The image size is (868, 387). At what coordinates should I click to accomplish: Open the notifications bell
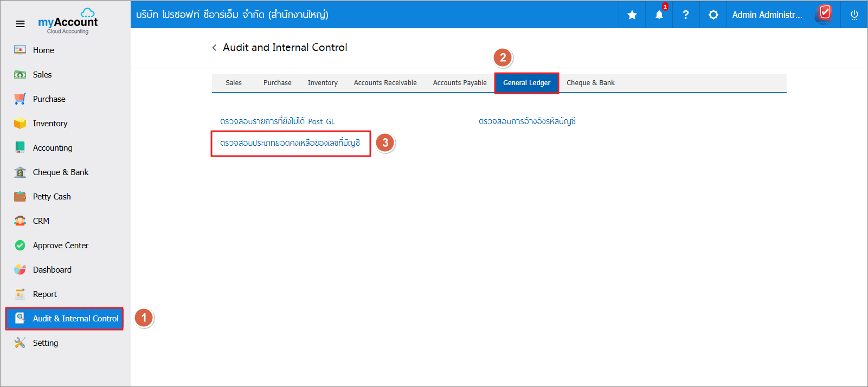click(659, 15)
